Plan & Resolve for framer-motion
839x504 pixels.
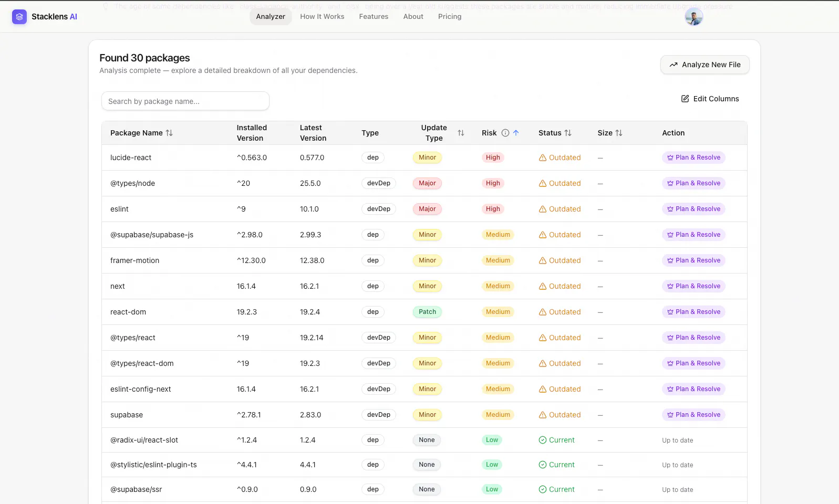tap(693, 260)
